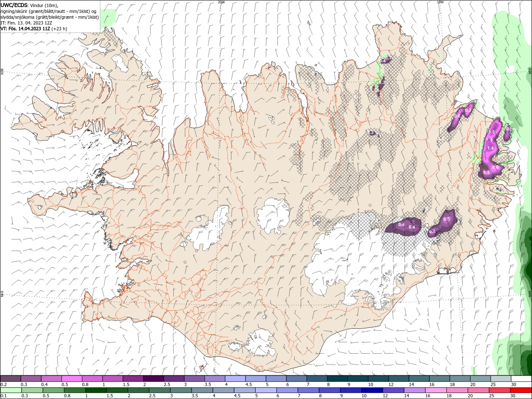The image size is (532, 399).
Task: Pick lower scale swatch between 14 and 16
Action: pyautogui.click(x=415, y=390)
